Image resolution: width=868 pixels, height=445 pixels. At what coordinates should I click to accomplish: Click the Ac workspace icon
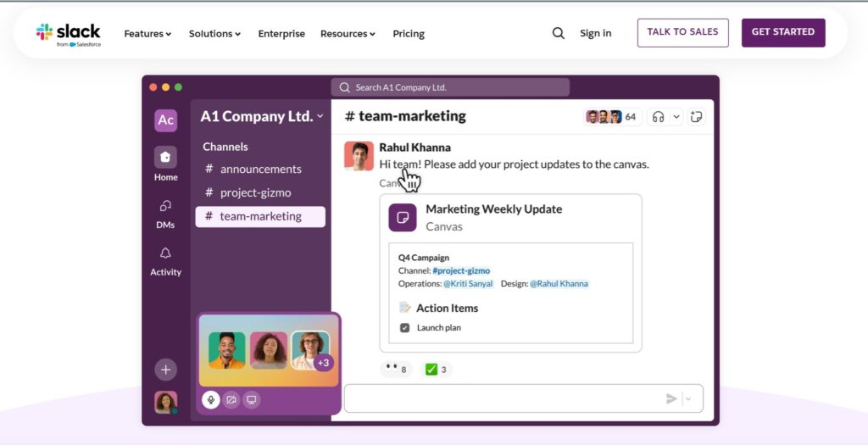(x=165, y=120)
